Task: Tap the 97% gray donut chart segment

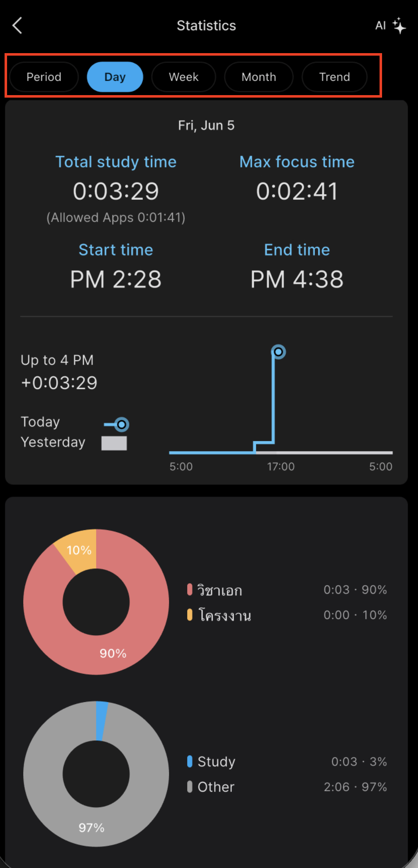Action: coord(92,828)
